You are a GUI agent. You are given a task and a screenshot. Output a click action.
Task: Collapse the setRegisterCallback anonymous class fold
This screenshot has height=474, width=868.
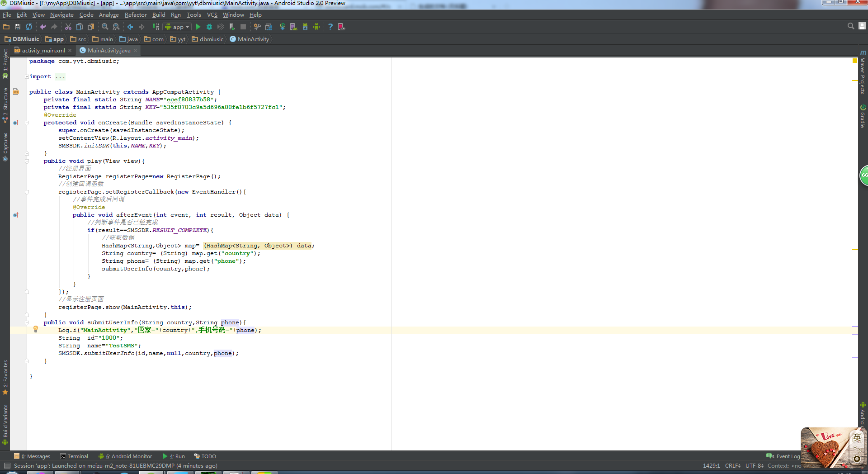[27, 192]
